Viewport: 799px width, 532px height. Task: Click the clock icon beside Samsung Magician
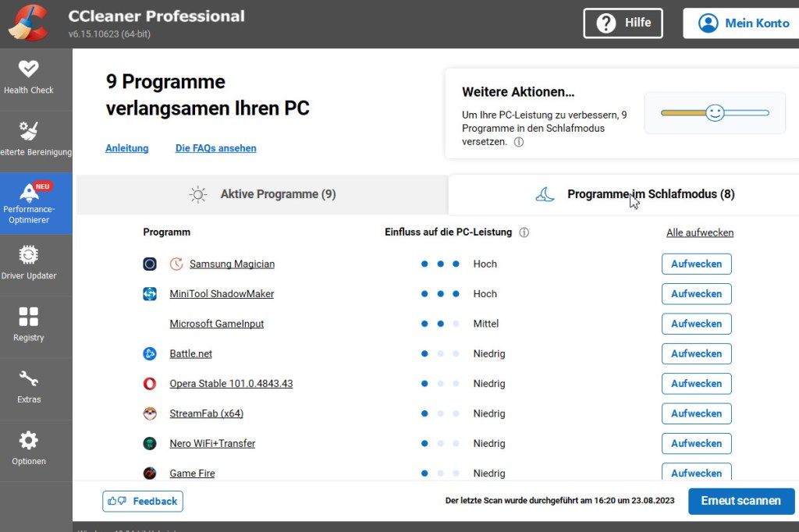[176, 264]
